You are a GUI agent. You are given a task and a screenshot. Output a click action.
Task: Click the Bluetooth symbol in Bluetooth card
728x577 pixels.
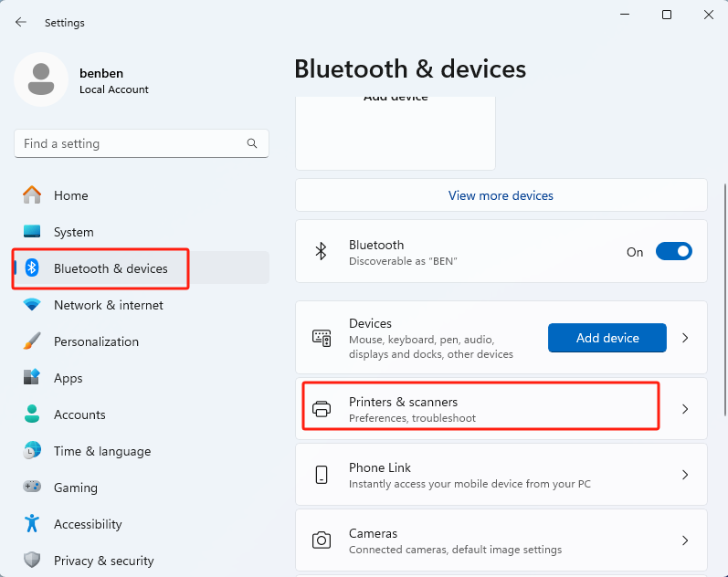click(321, 252)
